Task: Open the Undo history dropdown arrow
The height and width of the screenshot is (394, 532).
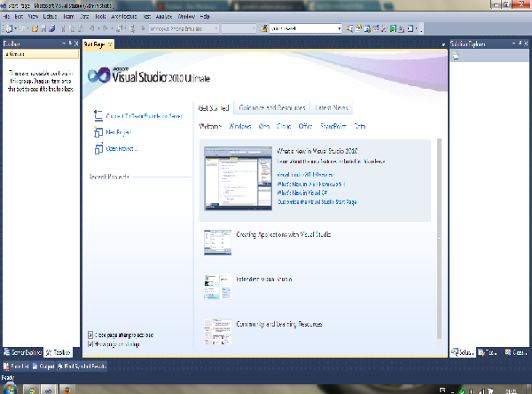Action: coord(98,29)
